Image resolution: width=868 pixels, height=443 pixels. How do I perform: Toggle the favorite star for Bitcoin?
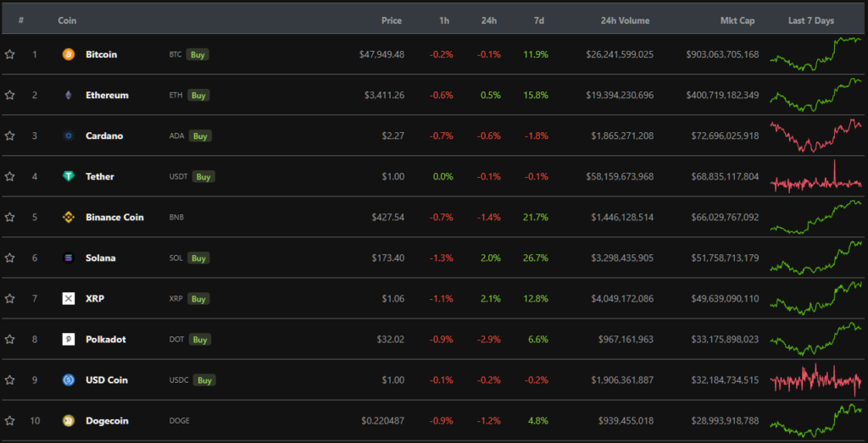point(10,54)
